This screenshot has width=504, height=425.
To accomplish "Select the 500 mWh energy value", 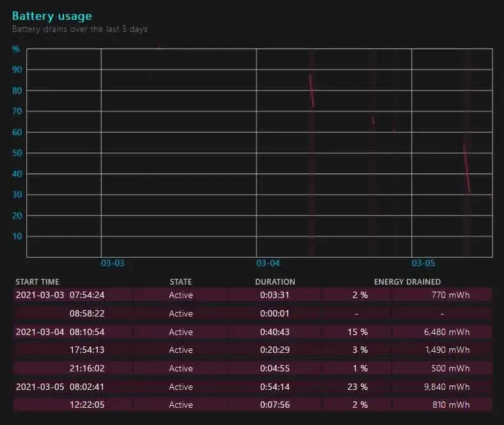I will click(x=450, y=368).
